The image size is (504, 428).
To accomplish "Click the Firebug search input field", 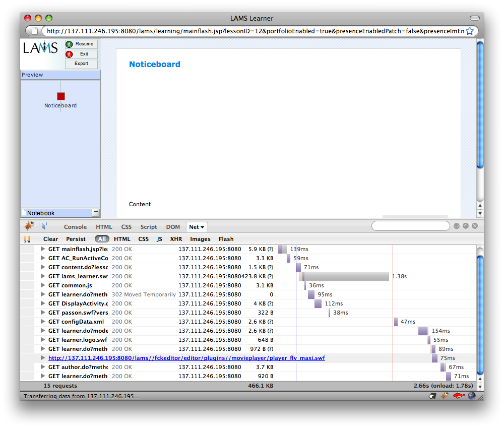I will [x=410, y=226].
